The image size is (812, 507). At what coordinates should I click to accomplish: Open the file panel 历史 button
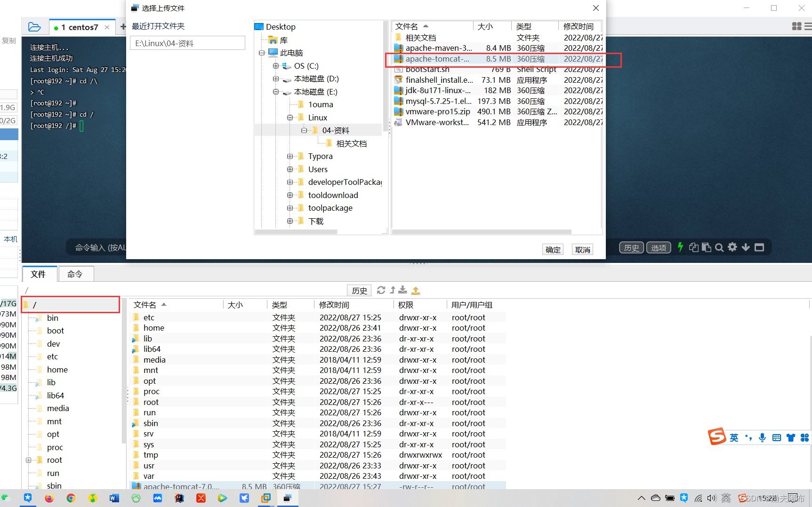[359, 291]
